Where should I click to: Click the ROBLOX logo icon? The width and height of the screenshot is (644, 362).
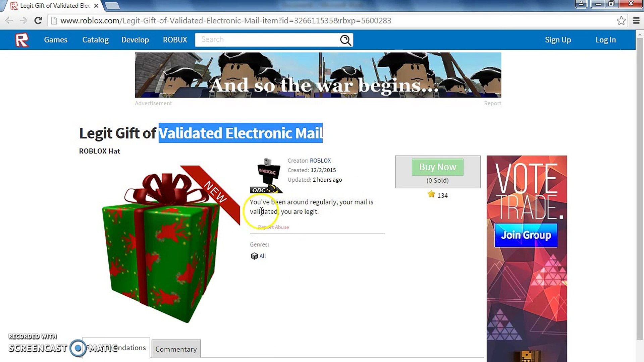tap(22, 40)
